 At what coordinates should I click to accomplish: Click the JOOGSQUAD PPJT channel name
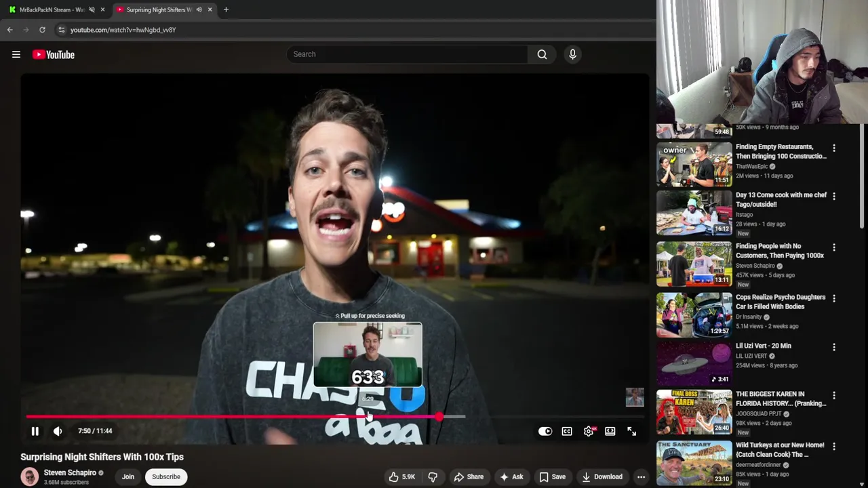pyautogui.click(x=758, y=413)
